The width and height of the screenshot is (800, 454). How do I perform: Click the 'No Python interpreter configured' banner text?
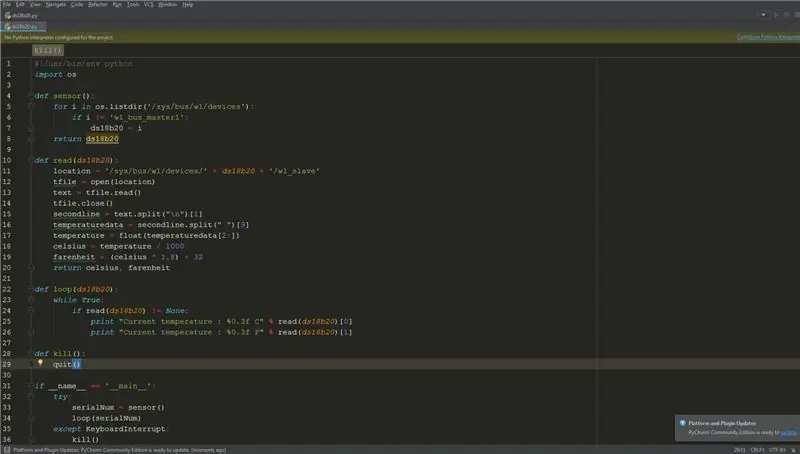(59, 37)
